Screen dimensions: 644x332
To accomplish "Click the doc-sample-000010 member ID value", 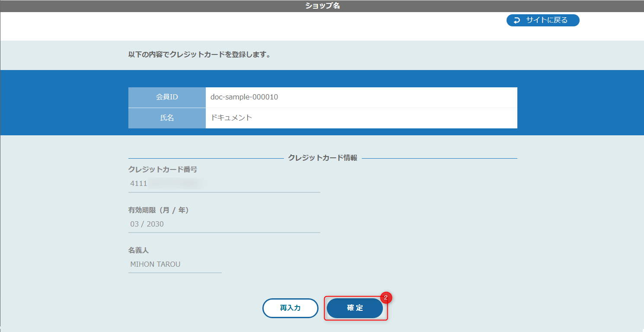I will point(244,97).
